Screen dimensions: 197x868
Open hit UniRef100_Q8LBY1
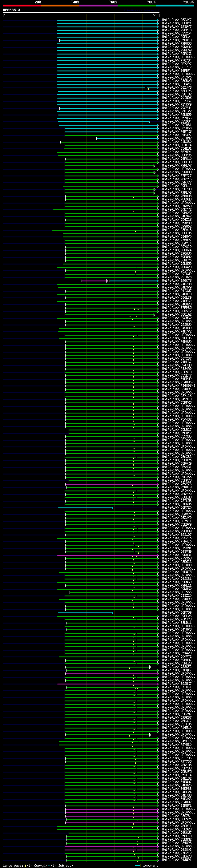(177, 23)
